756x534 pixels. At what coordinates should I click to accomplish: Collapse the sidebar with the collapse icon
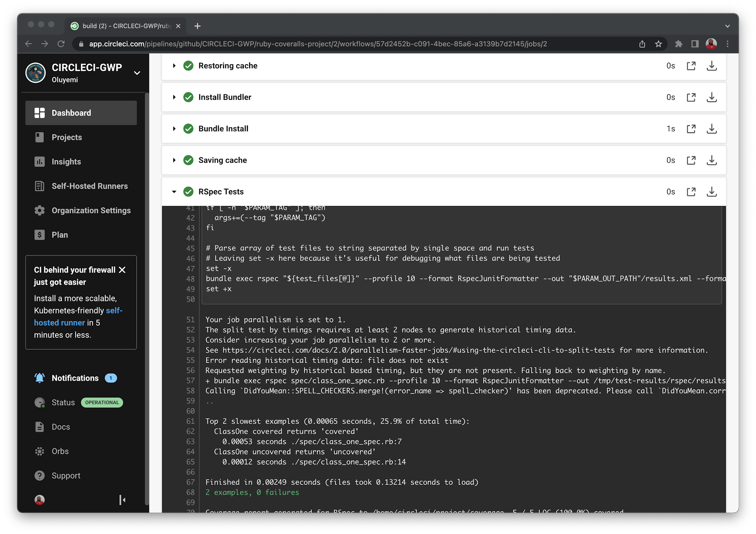[122, 500]
